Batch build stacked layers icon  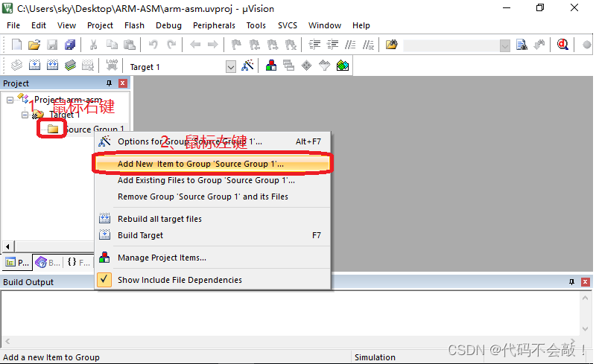point(70,66)
